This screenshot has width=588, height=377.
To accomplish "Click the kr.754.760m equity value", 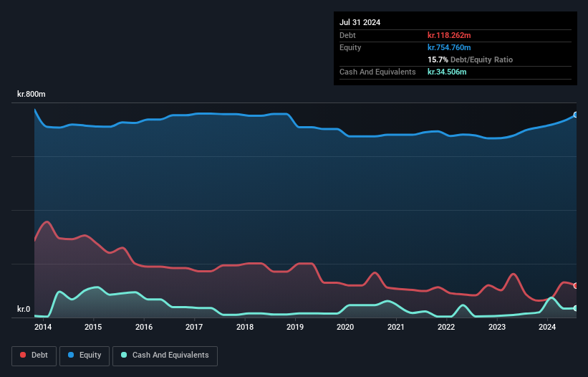I will point(449,47).
